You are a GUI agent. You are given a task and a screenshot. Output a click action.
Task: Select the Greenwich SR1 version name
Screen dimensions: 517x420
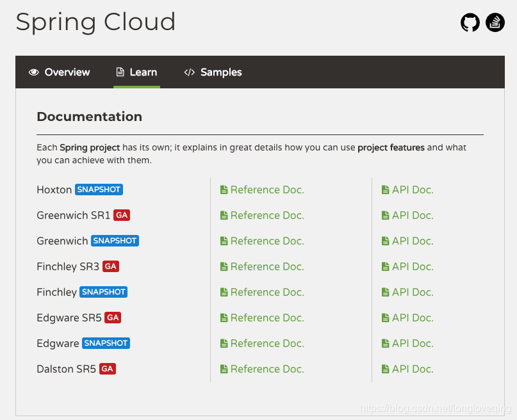pyautogui.click(x=73, y=215)
